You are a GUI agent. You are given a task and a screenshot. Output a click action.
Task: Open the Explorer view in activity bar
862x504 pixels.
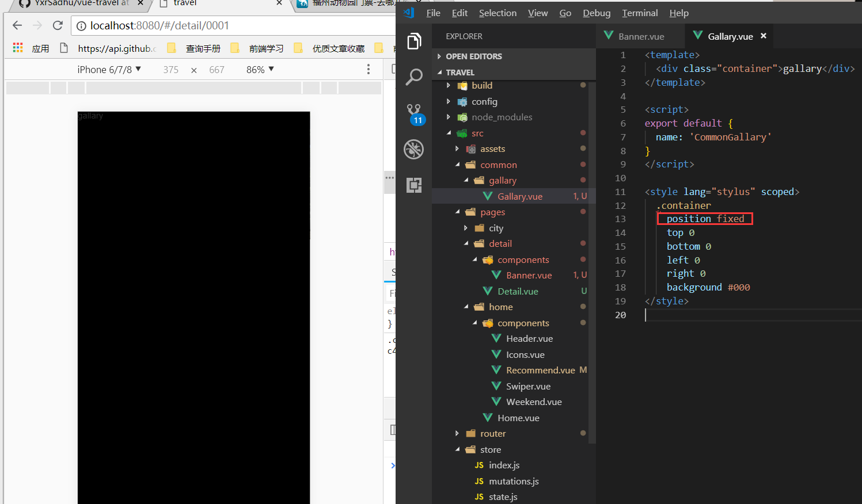pos(414,41)
